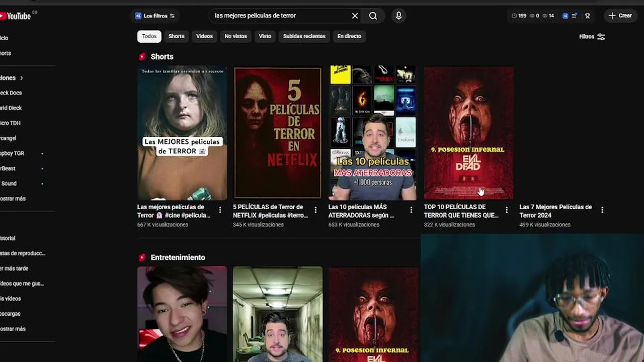
Task: Start voice search with the microphone
Action: [398, 16]
